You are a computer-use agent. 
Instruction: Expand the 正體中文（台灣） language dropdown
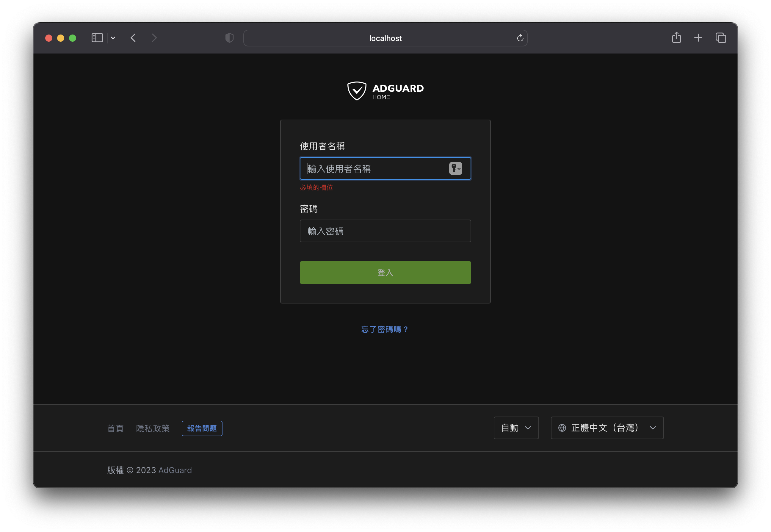[607, 428]
